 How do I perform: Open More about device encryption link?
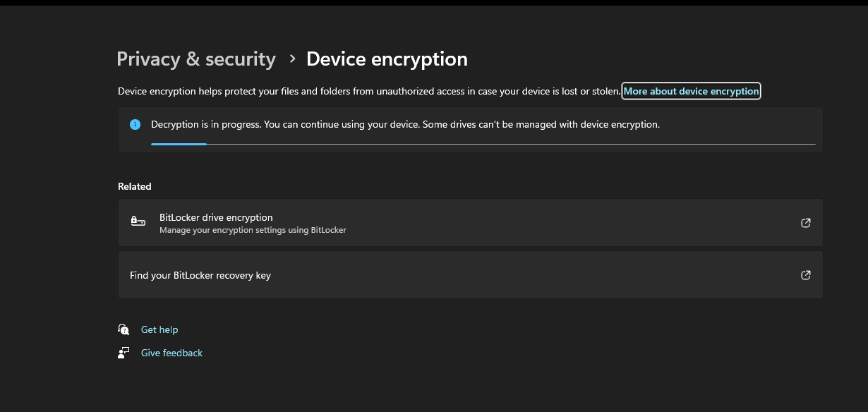[691, 91]
